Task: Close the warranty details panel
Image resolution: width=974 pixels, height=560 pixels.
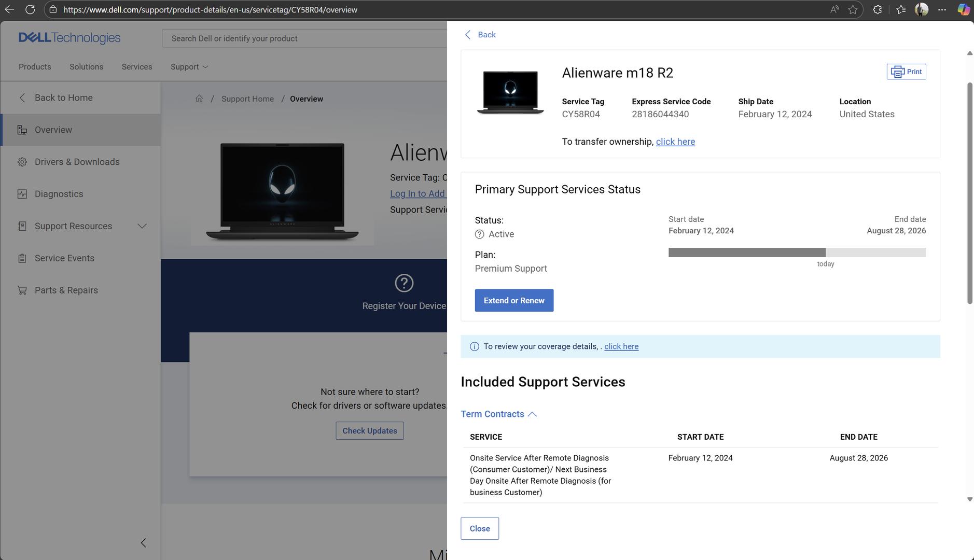Action: tap(480, 528)
